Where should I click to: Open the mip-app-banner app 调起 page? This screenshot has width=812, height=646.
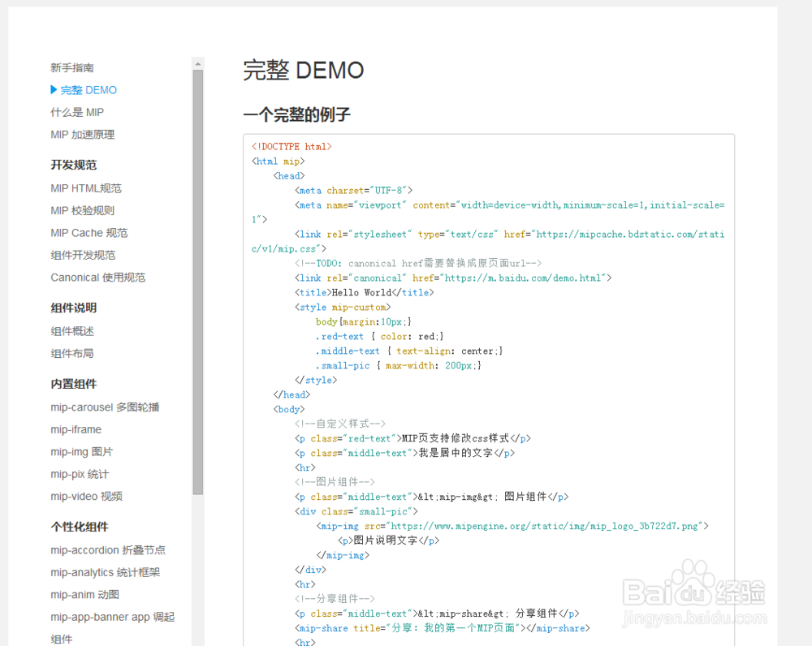pyautogui.click(x=112, y=617)
